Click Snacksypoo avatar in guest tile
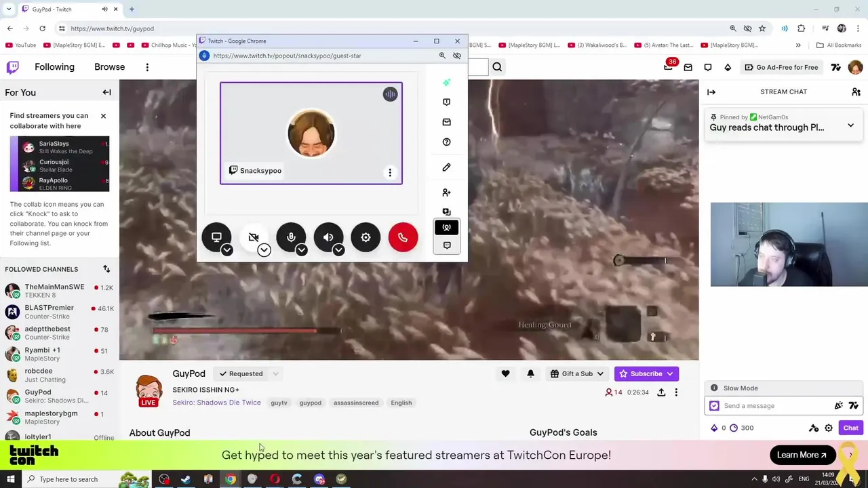The width and height of the screenshot is (868, 488). point(311,133)
